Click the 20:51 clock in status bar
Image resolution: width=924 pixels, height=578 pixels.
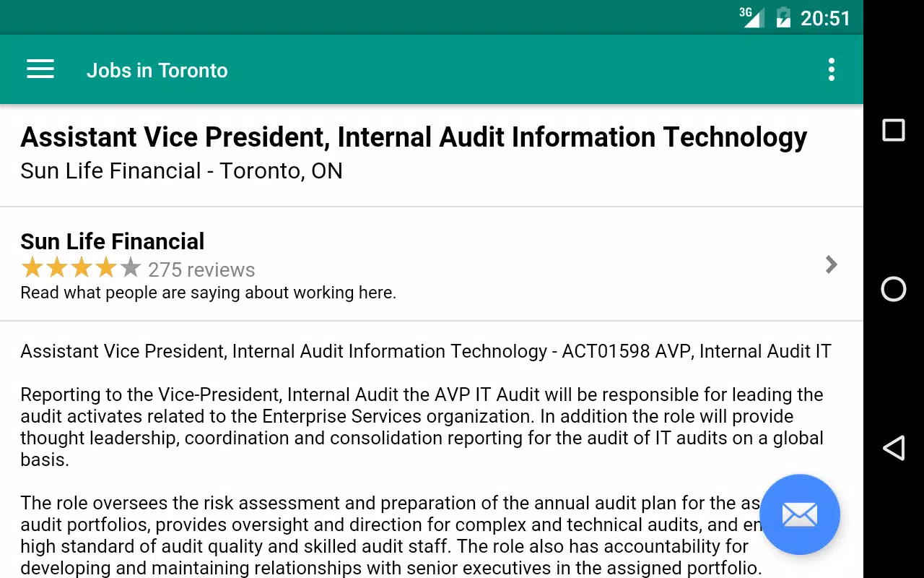point(826,18)
